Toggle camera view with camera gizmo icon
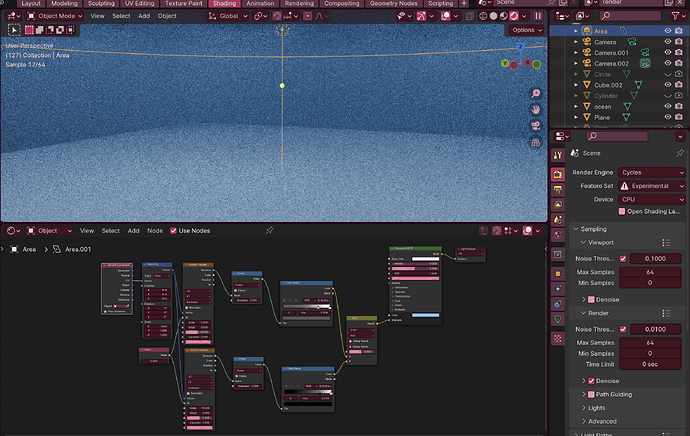 [x=536, y=126]
